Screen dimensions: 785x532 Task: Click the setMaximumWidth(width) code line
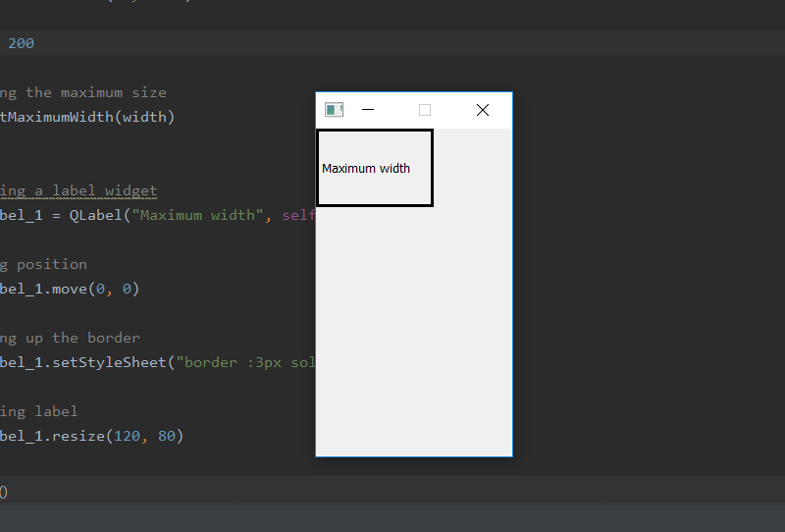point(87,117)
